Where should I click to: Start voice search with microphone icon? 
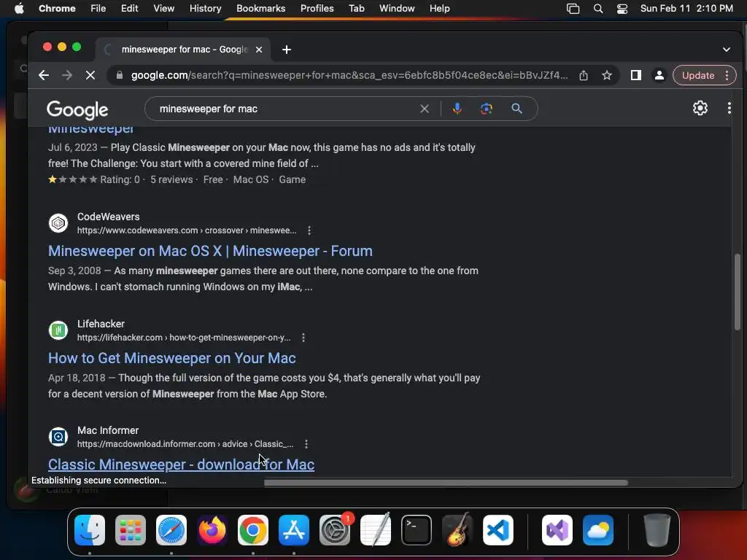(457, 109)
